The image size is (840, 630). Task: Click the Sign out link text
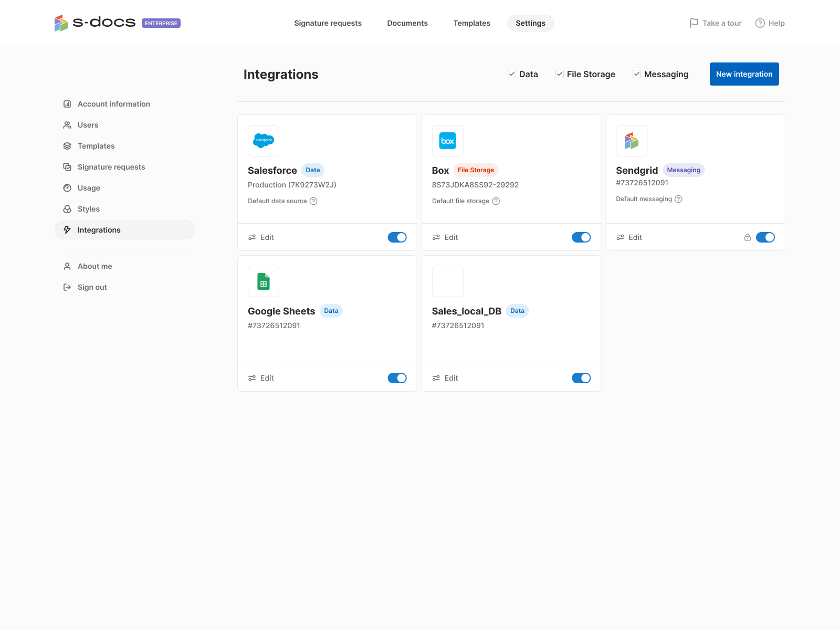tap(92, 287)
